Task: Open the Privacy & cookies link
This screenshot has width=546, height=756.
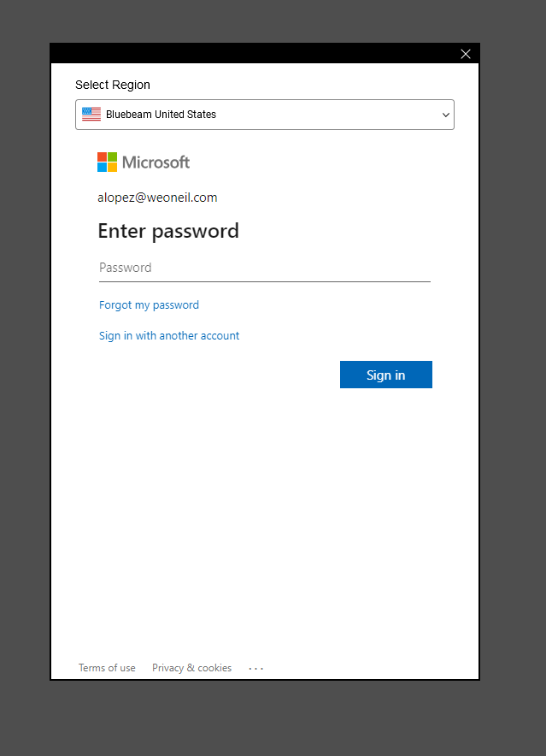Action: tap(191, 668)
